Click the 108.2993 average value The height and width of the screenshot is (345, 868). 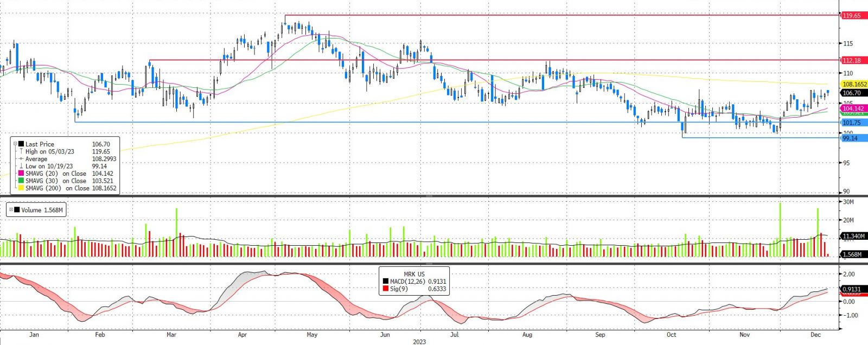104,159
